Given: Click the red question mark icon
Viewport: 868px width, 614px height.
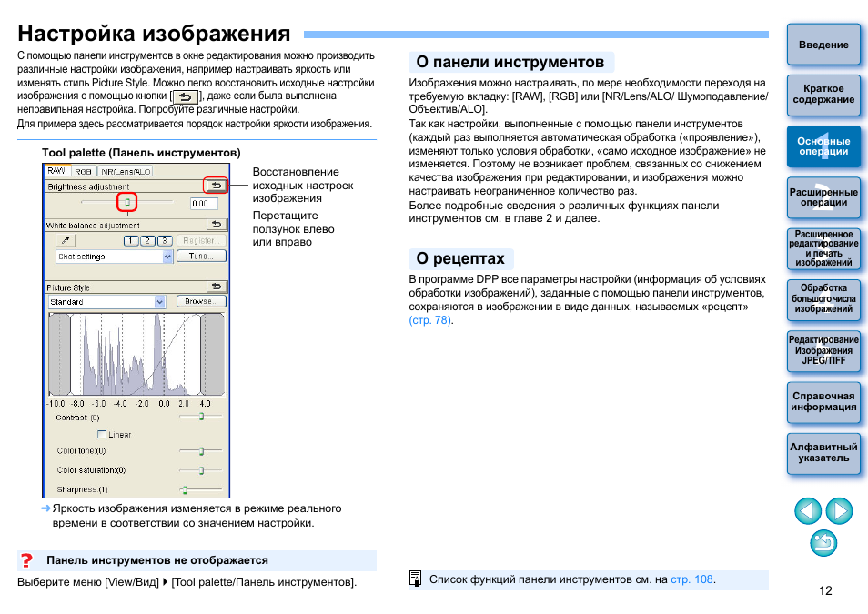Looking at the screenshot, I should pos(26,560).
